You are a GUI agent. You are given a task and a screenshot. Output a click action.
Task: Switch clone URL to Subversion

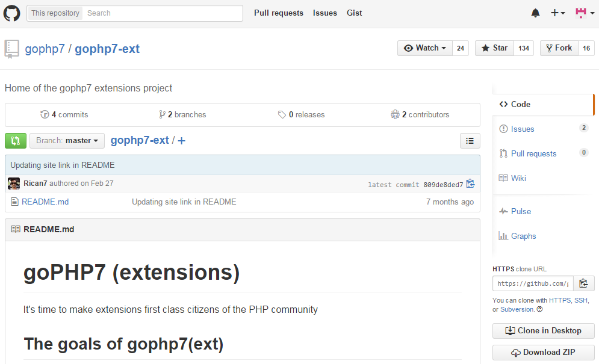pos(517,309)
